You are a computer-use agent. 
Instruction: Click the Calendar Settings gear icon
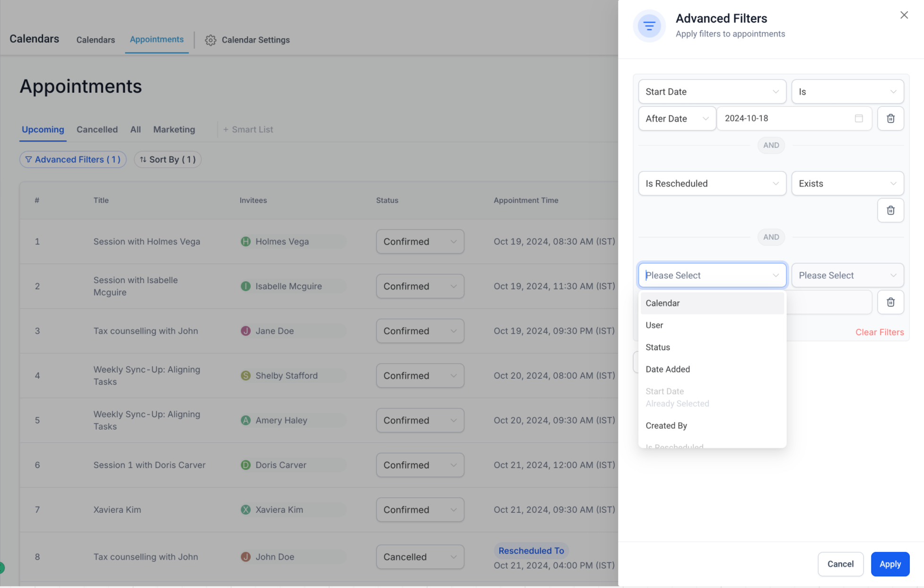pos(210,40)
